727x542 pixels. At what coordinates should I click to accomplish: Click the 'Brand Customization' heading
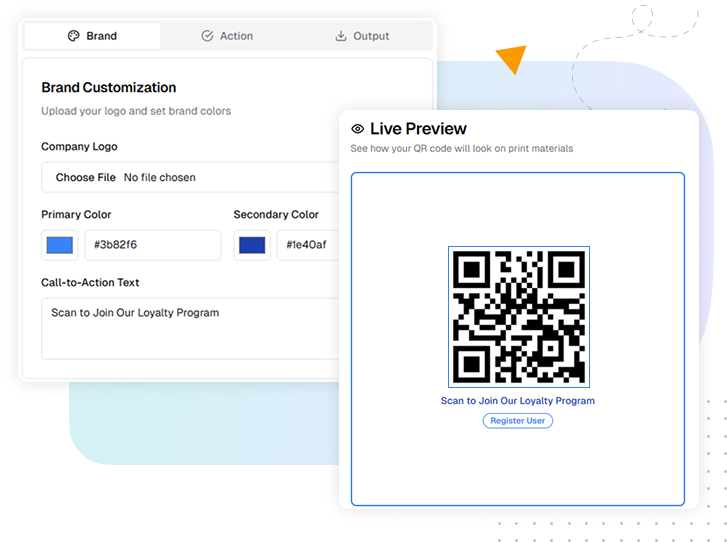(x=108, y=88)
